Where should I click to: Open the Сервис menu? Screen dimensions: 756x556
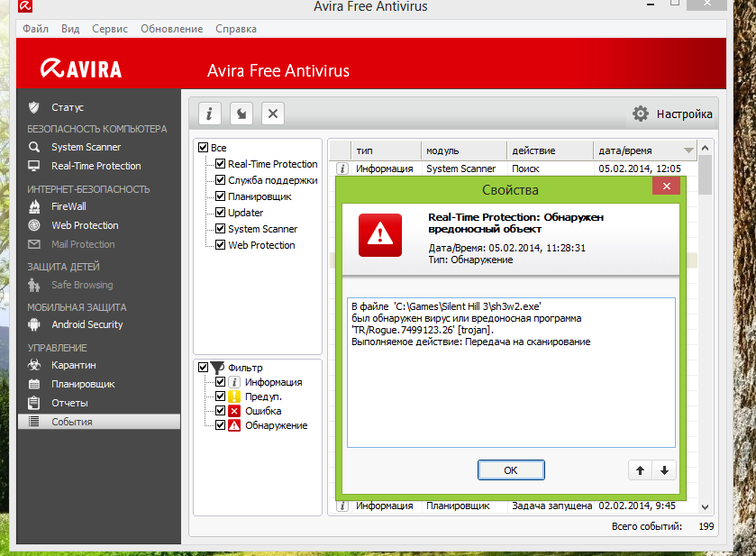[110, 29]
